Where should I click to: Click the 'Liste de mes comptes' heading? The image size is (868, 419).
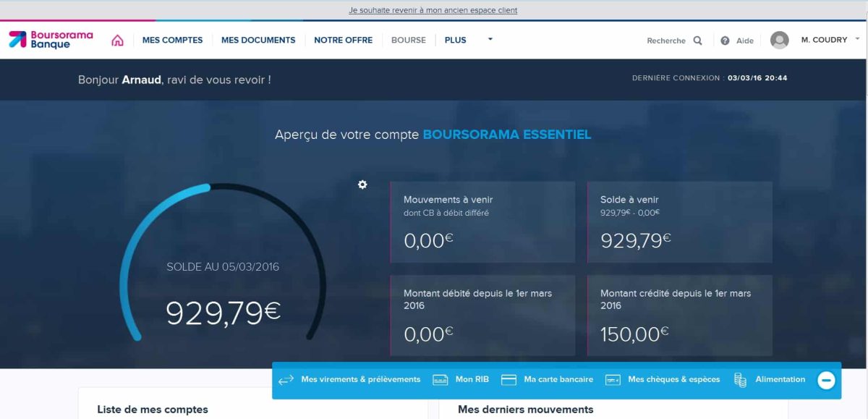[x=153, y=410]
